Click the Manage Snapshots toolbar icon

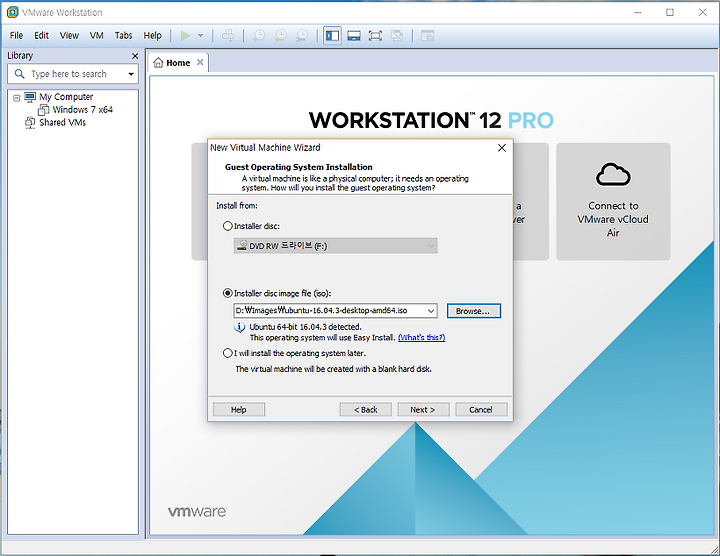point(302,35)
